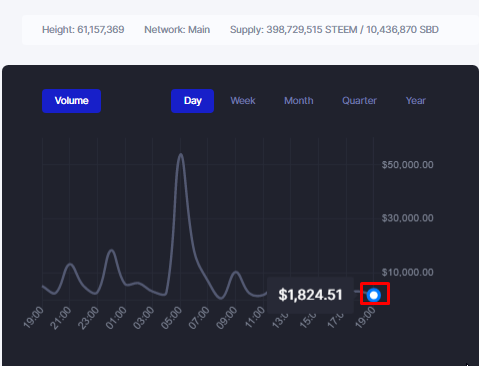Click the Supply STEEM / SBD text
The image size is (479, 366).
(x=334, y=30)
